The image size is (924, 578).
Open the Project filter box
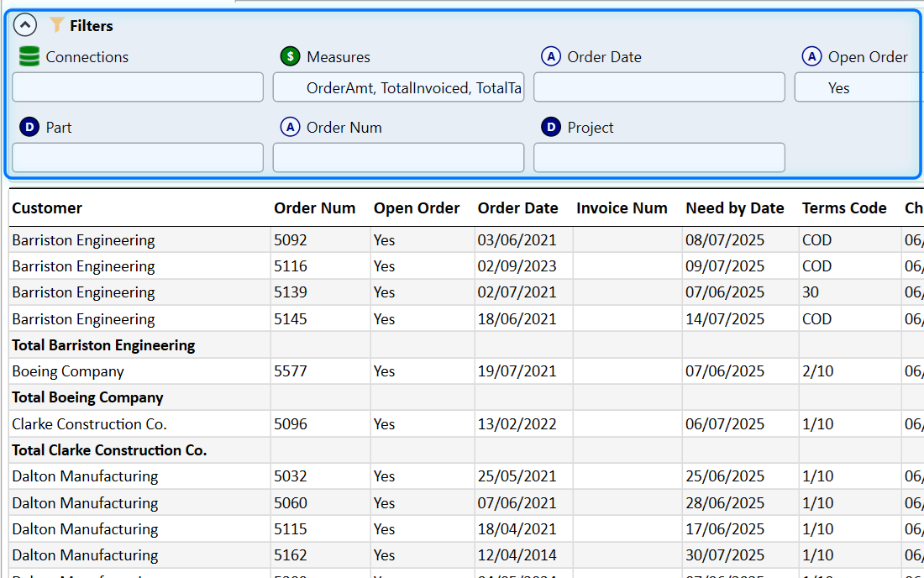659,157
